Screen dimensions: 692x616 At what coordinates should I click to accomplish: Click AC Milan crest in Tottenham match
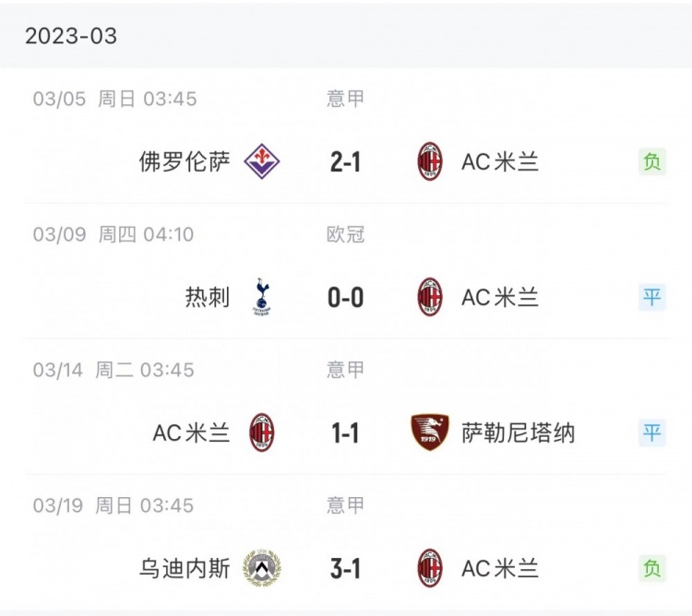[430, 297]
